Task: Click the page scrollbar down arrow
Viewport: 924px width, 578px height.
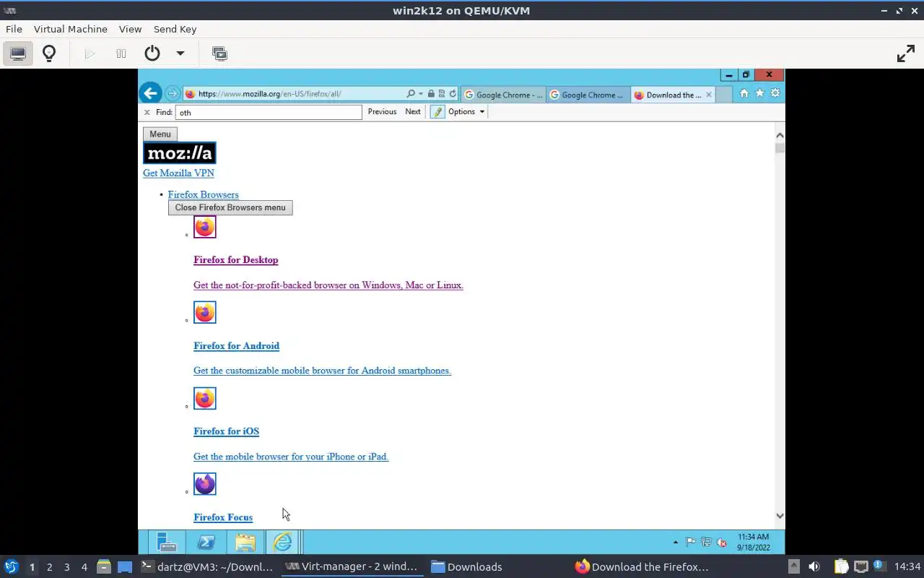Action: click(x=780, y=516)
